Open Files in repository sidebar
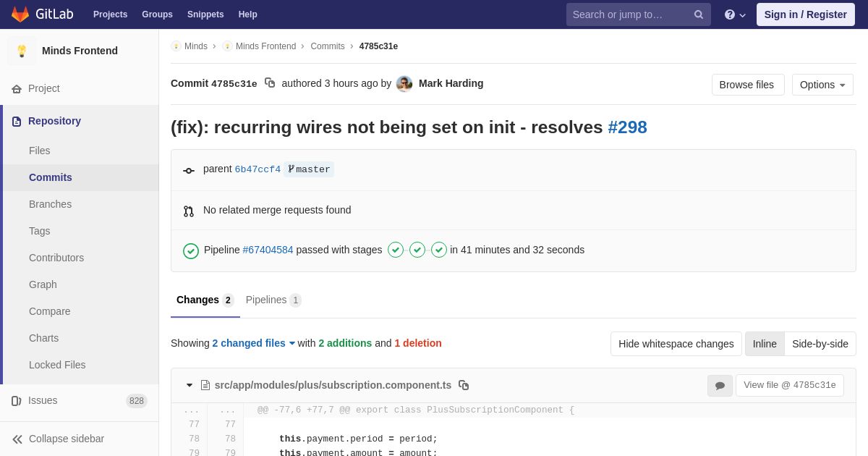 click(40, 151)
